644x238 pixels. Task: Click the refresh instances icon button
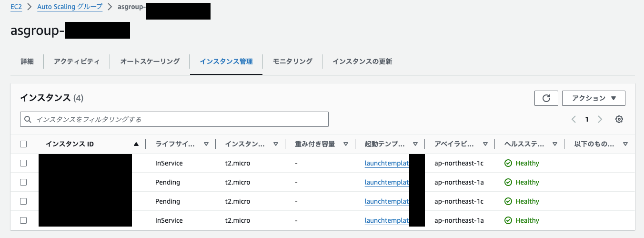pos(546,98)
